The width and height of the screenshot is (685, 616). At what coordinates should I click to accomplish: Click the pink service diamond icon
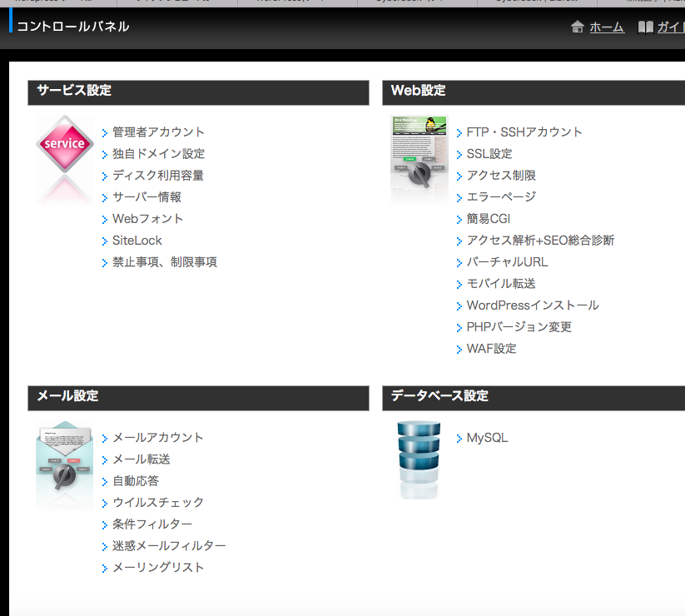[x=64, y=144]
